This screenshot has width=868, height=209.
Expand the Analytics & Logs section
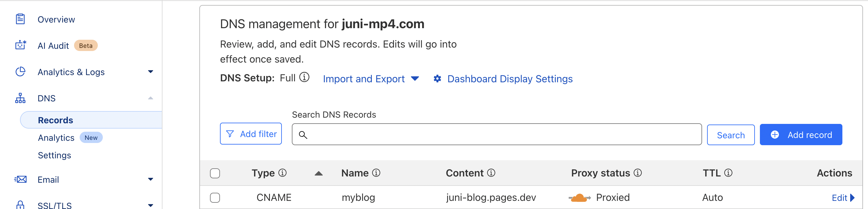pyautogui.click(x=151, y=72)
